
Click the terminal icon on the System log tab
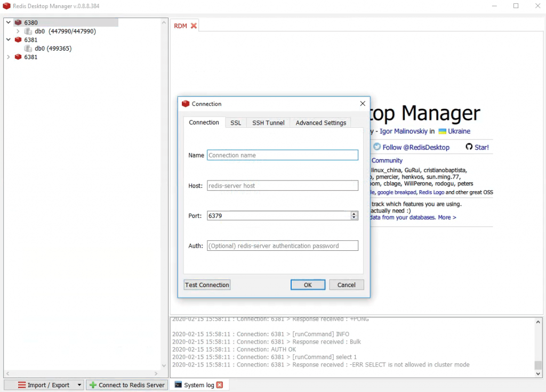(x=178, y=385)
